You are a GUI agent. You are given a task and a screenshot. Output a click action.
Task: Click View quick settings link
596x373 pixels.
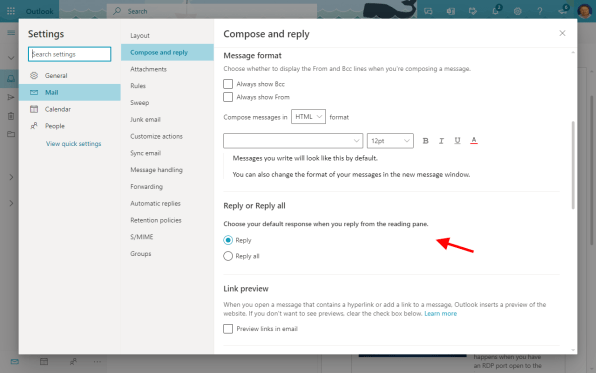coord(73,144)
